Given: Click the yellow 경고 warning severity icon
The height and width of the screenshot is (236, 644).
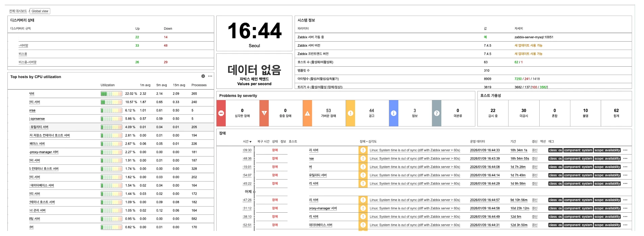Looking at the screenshot, I should (350, 113).
